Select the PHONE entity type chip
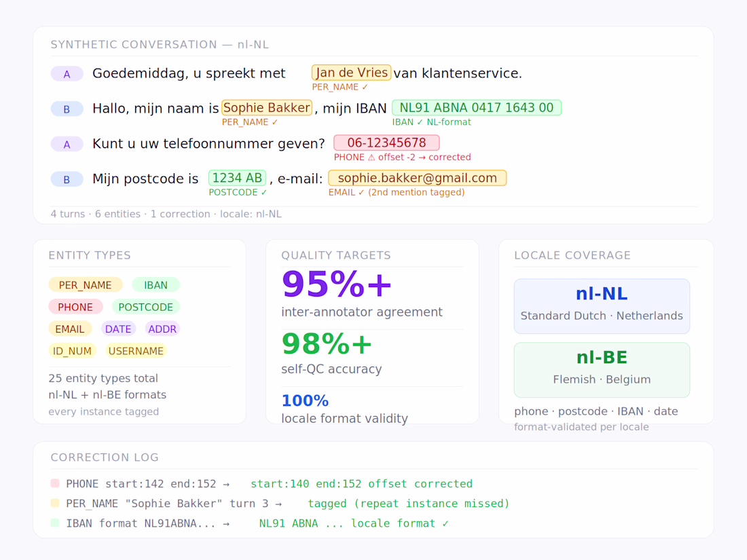Viewport: 747px width, 560px height. [x=75, y=307]
